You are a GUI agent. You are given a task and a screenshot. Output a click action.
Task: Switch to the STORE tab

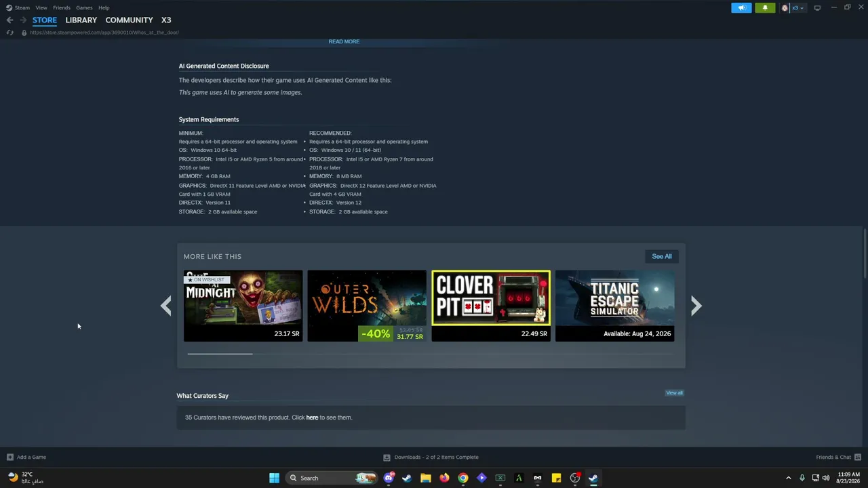click(x=45, y=20)
